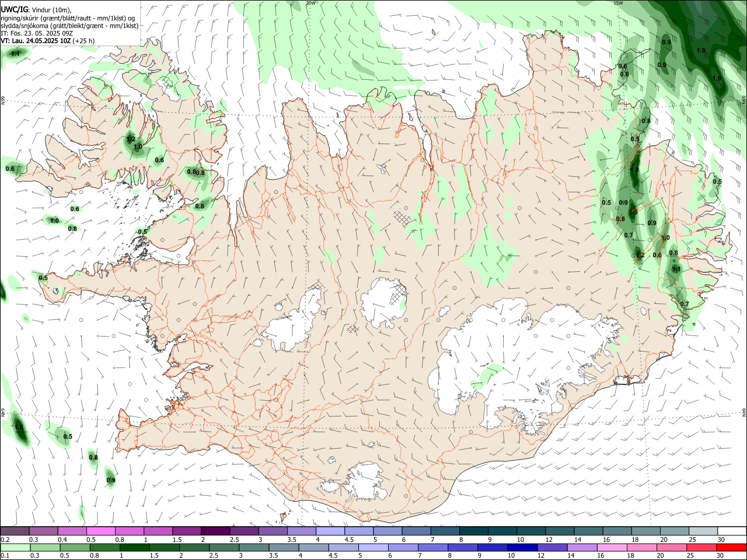
Task: Select the dark navy 10 mm rain swatch
Action: pos(522,548)
